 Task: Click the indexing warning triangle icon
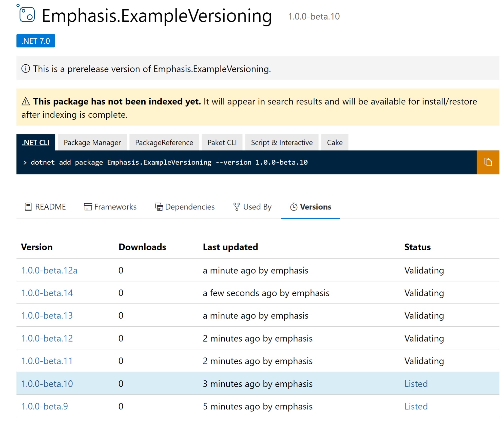[26, 101]
